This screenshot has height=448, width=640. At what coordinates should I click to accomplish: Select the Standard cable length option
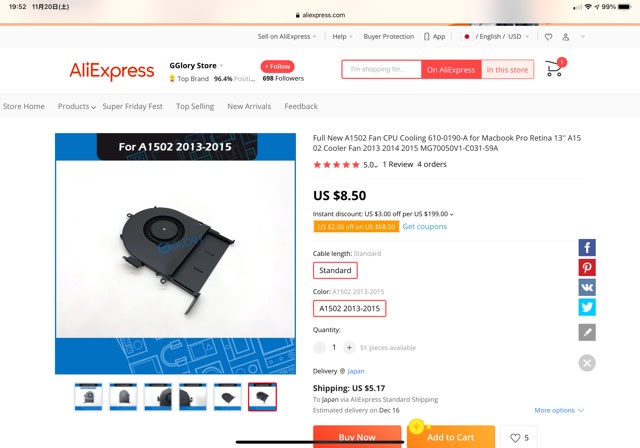point(335,271)
